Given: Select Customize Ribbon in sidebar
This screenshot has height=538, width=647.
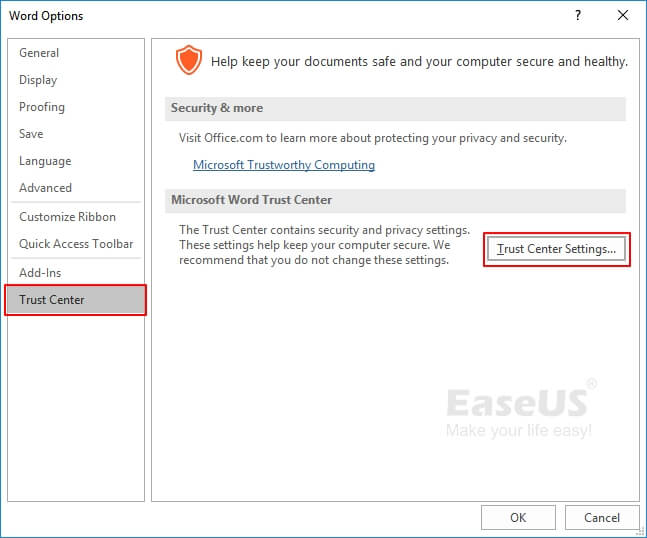Looking at the screenshot, I should coord(67,217).
